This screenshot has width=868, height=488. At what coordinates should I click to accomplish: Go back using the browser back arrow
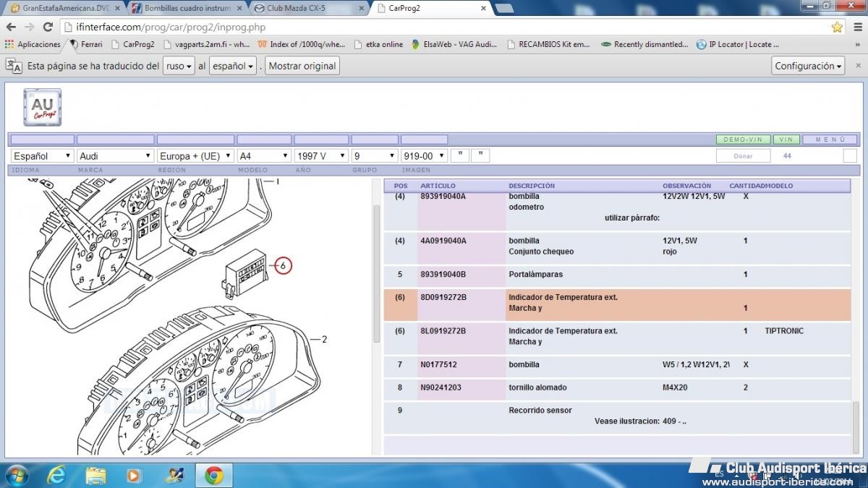click(x=11, y=27)
